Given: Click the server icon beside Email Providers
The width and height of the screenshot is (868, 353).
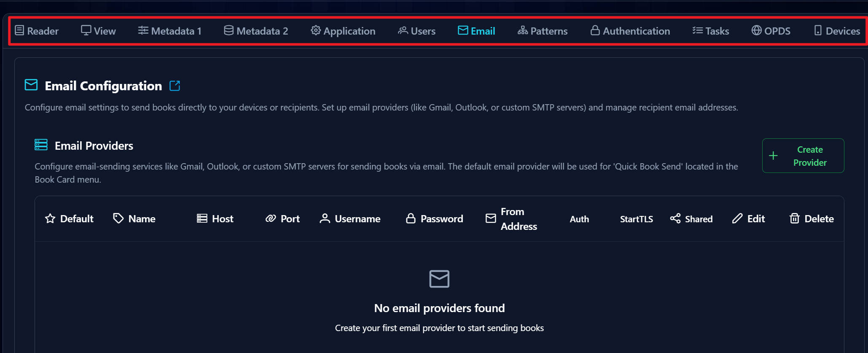Looking at the screenshot, I should pyautogui.click(x=41, y=145).
